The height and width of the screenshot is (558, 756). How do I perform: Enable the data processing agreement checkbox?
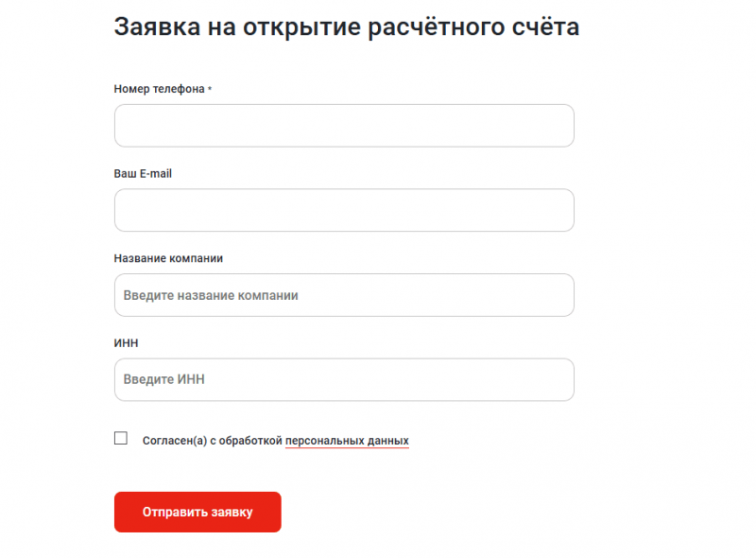point(121,437)
